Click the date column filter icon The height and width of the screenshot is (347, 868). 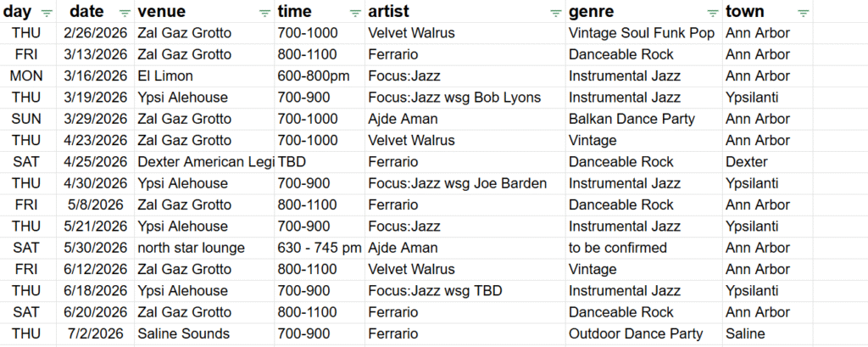click(x=125, y=13)
